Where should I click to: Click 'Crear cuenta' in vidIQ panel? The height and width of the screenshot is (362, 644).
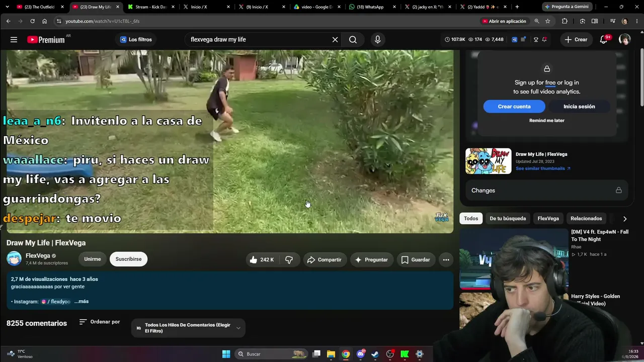coord(514,107)
